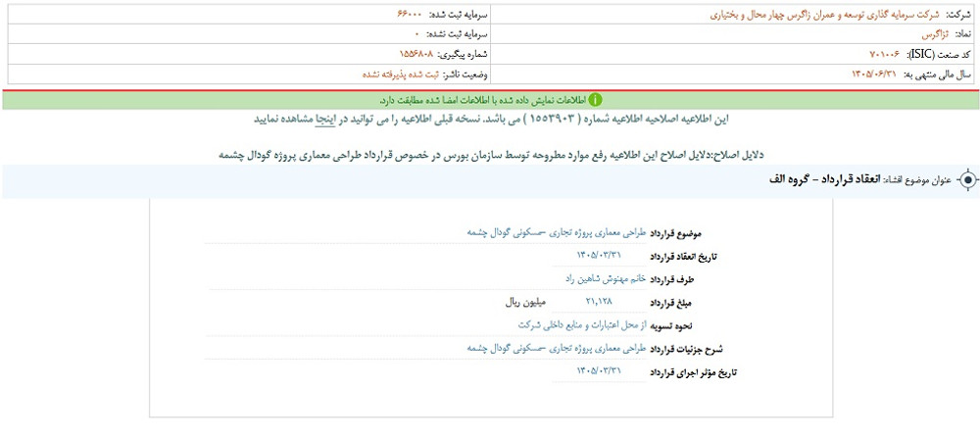Select the contract amount '21,128'
980x439 pixels.
coord(599,302)
